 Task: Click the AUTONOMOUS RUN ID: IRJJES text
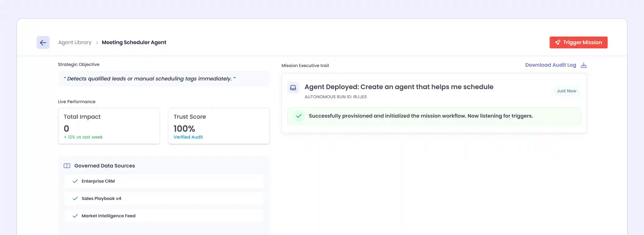click(336, 97)
